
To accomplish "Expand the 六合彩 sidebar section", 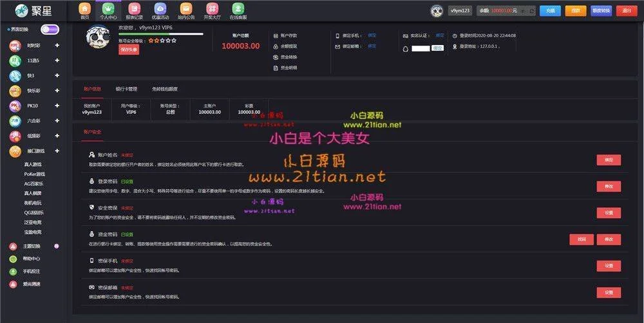I will click(x=57, y=121).
